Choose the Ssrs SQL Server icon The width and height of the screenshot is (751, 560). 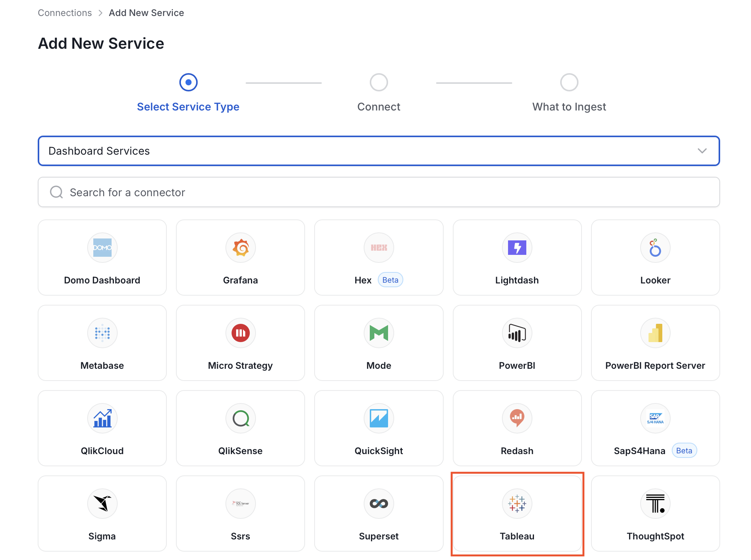(x=241, y=504)
